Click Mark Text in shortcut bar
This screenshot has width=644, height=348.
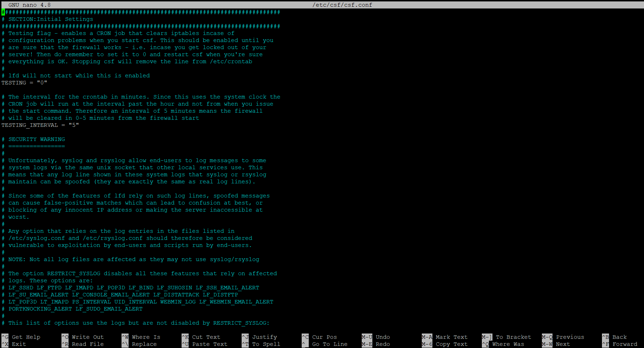tap(451, 337)
